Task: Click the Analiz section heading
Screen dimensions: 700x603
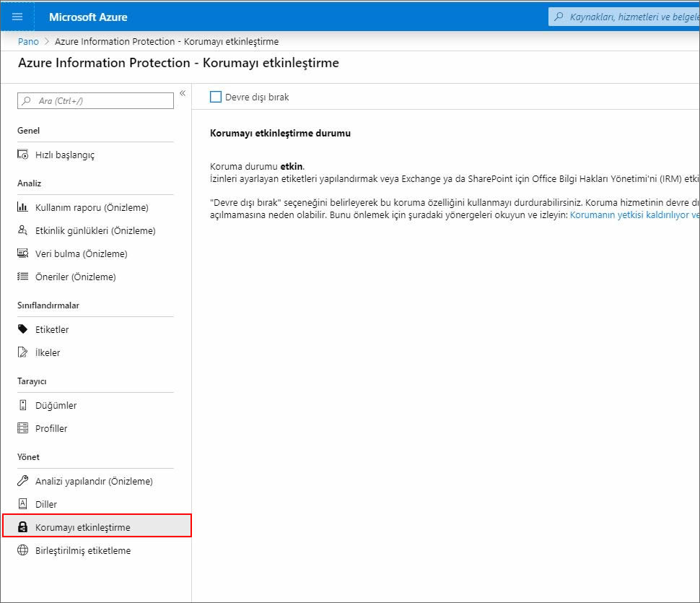Action: [29, 183]
